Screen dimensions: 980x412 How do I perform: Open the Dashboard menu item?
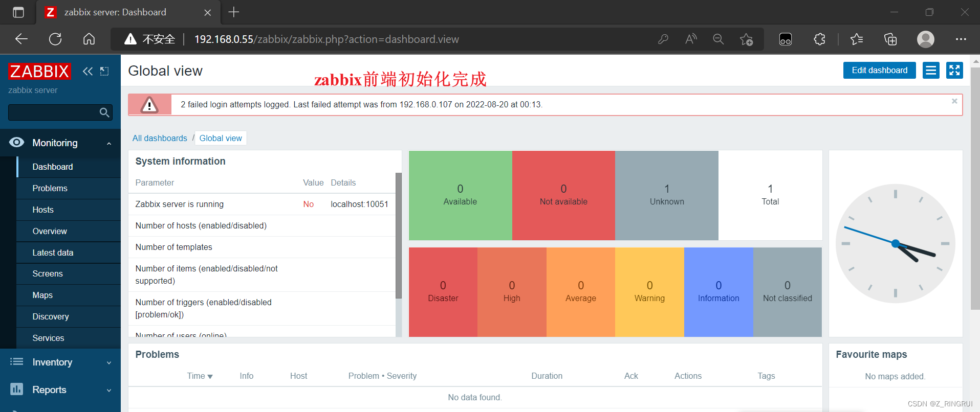pos(69,167)
